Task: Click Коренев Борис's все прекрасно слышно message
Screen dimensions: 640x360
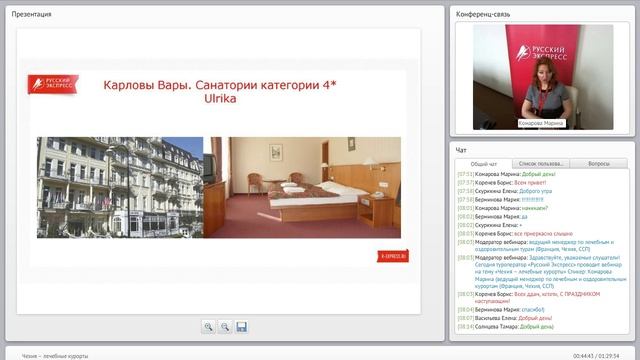Action: 515,234
